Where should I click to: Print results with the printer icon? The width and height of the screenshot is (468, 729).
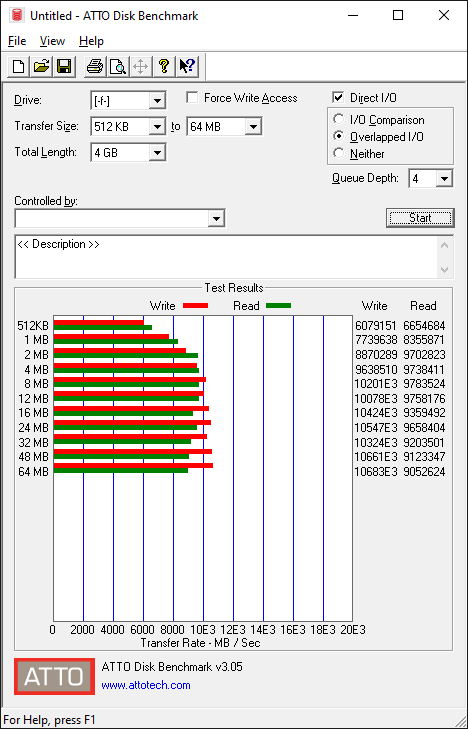click(95, 66)
